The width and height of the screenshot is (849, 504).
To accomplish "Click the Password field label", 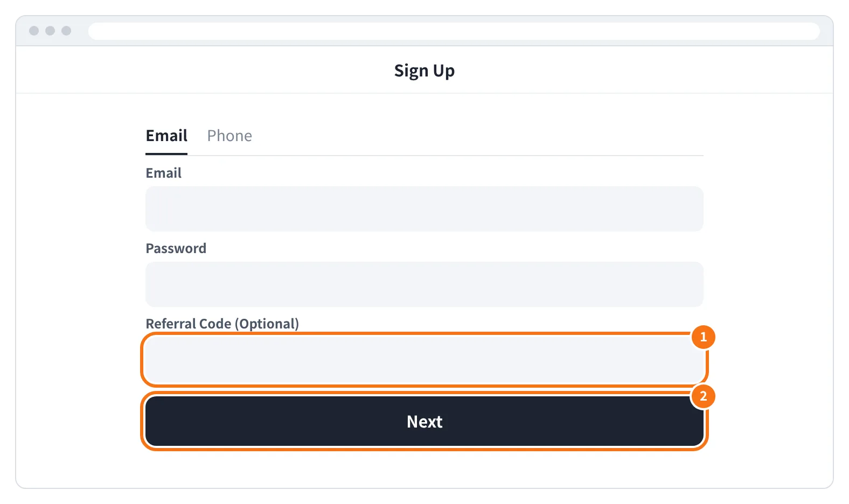I will point(176,248).
